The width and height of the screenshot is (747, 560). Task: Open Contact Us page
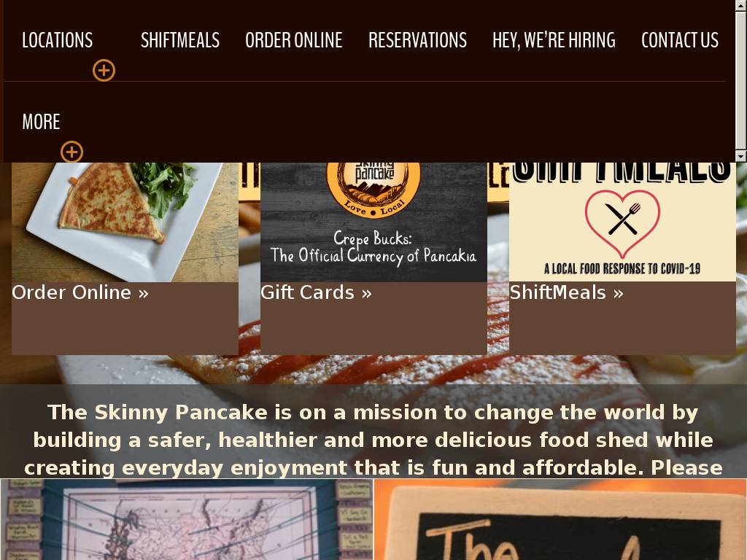(x=679, y=41)
